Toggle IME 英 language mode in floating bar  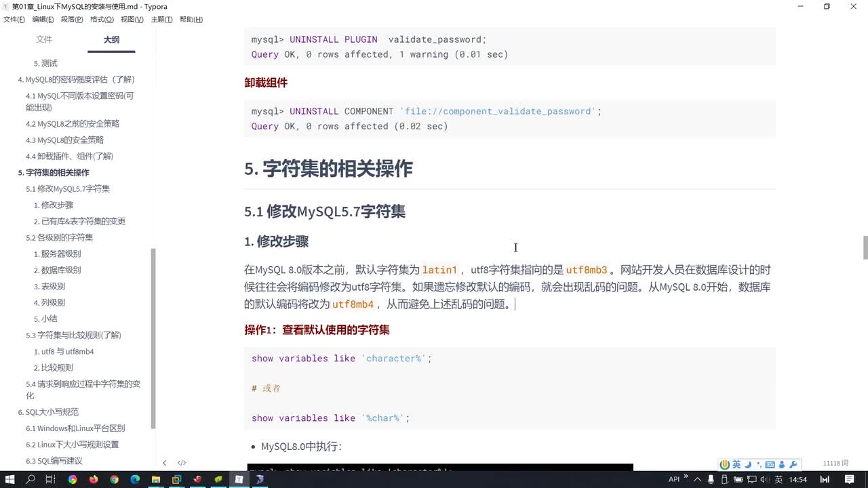[736, 464]
